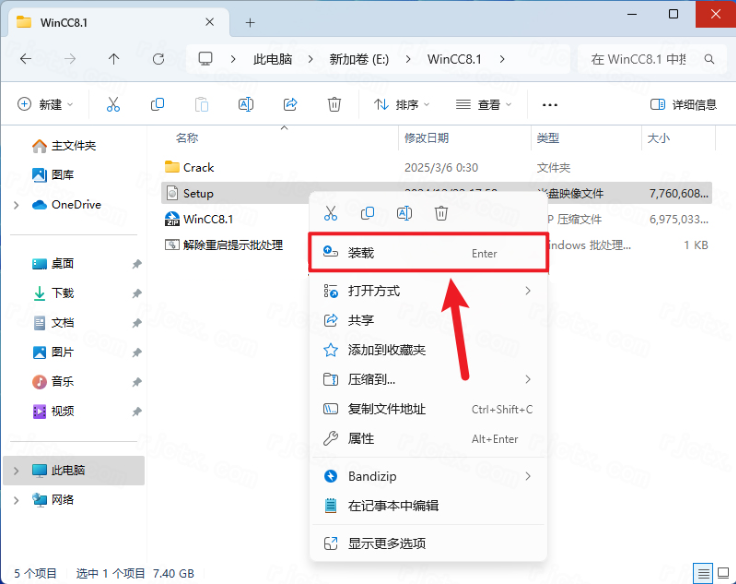Click the WinCC8.1 path segment in the address bar
The width and height of the screenshot is (736, 584).
click(454, 59)
